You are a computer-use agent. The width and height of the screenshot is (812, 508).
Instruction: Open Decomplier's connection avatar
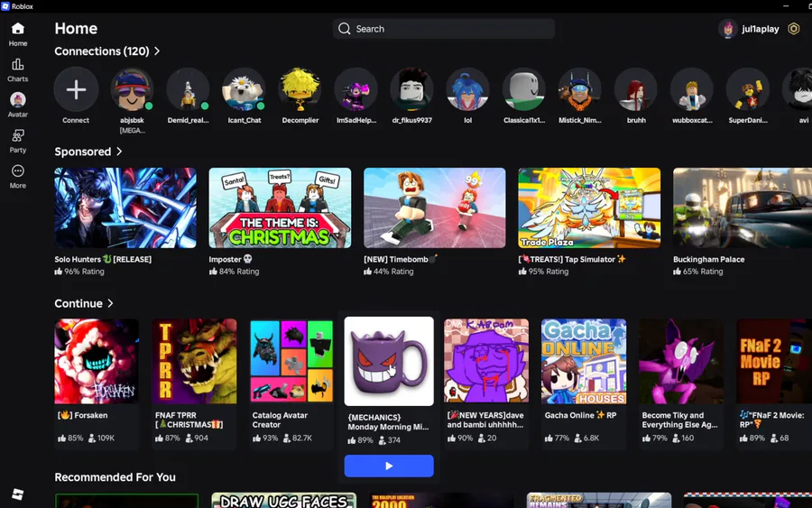(300, 89)
